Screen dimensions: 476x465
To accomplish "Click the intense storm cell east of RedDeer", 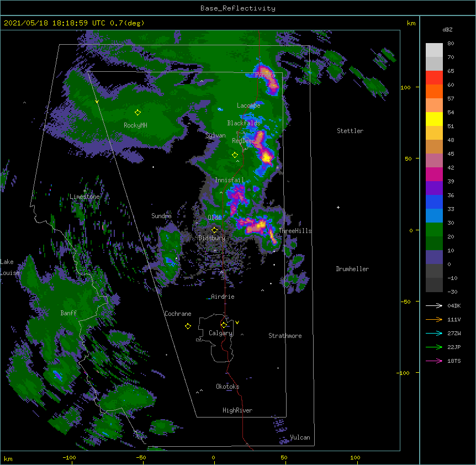I will point(267,157).
